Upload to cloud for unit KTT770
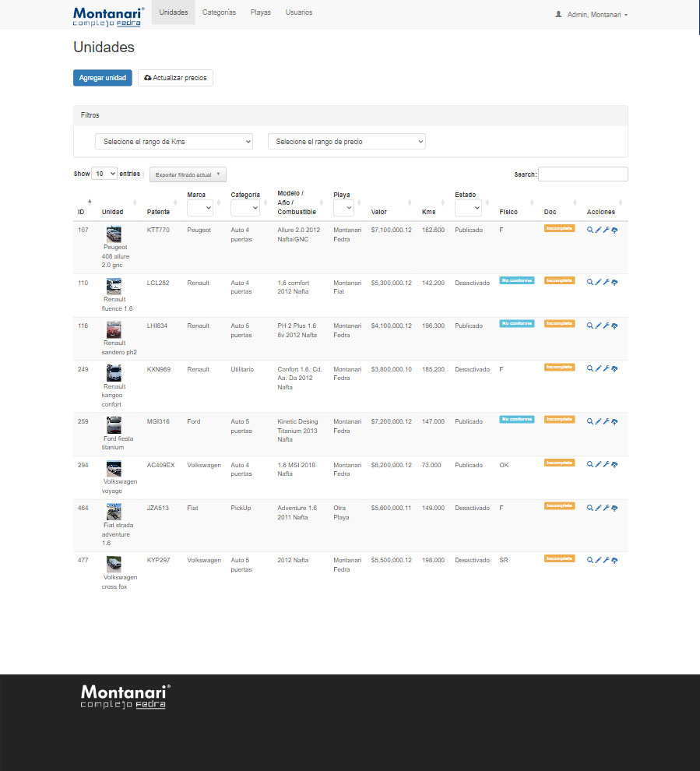 [x=614, y=230]
